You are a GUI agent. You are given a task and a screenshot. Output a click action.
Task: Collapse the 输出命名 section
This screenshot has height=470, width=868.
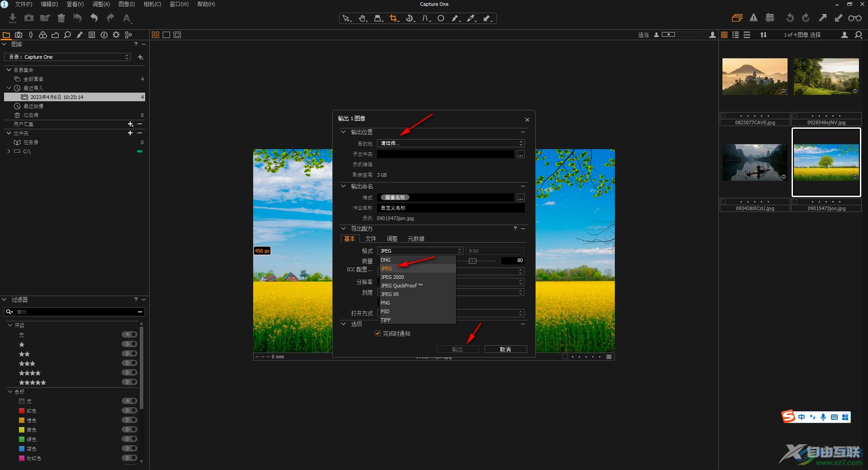click(343, 186)
